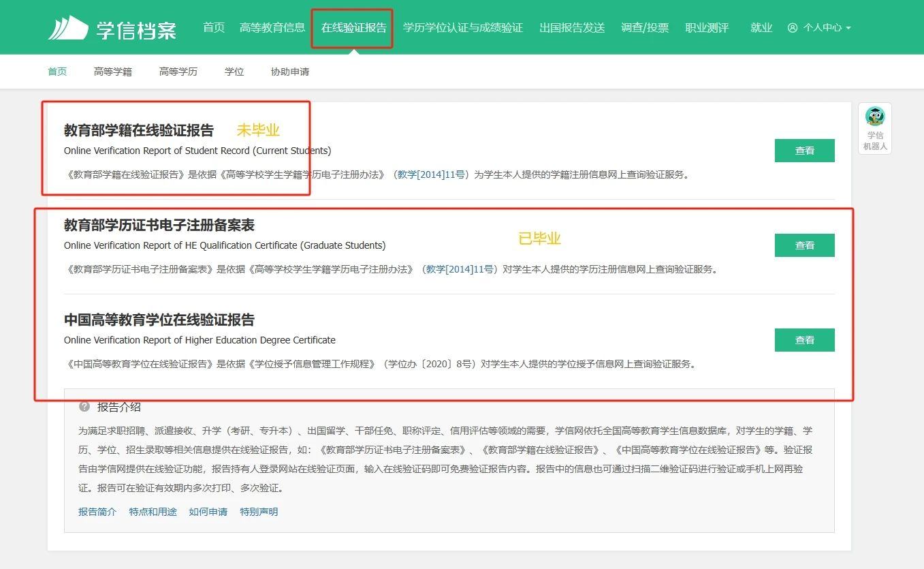This screenshot has height=569, width=924.
Task: Click the 个人中心 user profile icon
Action: pos(793,28)
